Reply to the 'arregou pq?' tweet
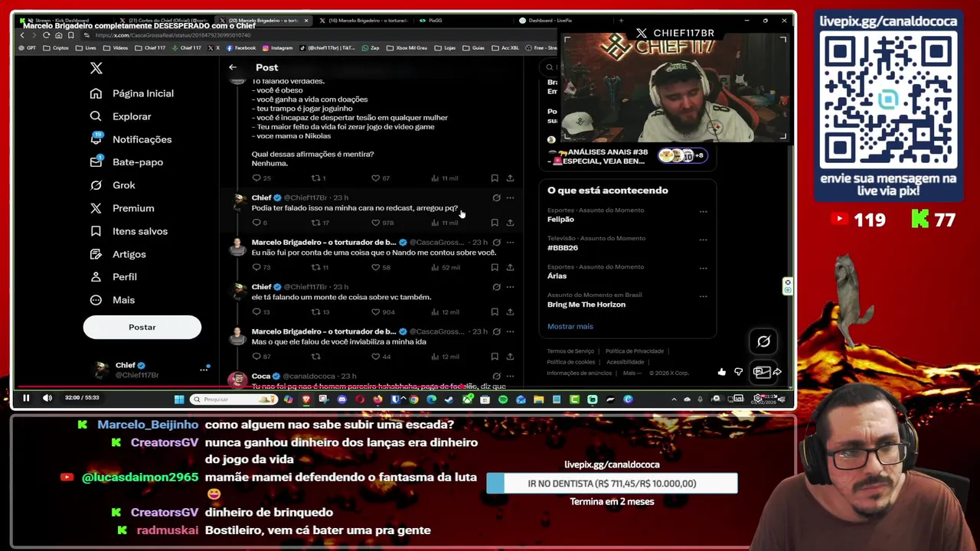 pyautogui.click(x=256, y=223)
